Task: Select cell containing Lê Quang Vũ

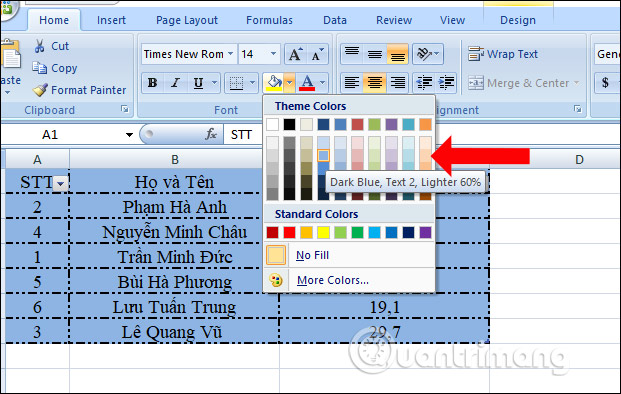Action: tap(174, 331)
